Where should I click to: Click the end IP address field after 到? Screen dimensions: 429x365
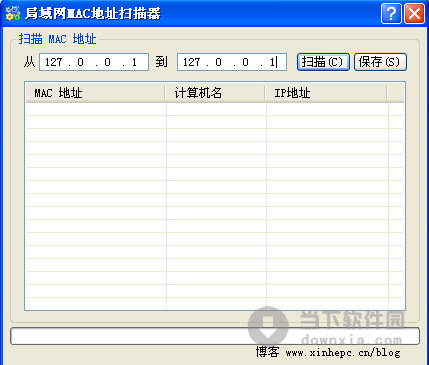click(x=232, y=62)
